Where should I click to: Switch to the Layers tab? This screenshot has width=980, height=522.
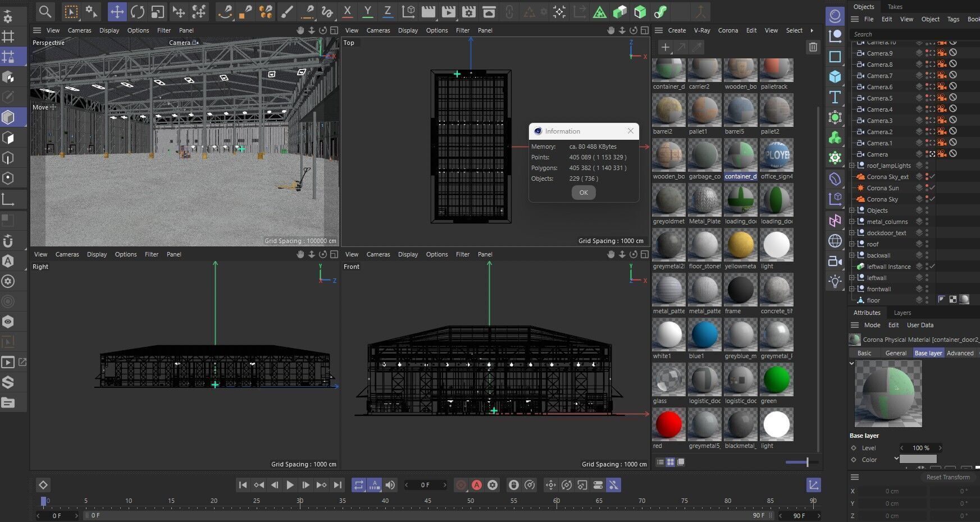coord(902,313)
